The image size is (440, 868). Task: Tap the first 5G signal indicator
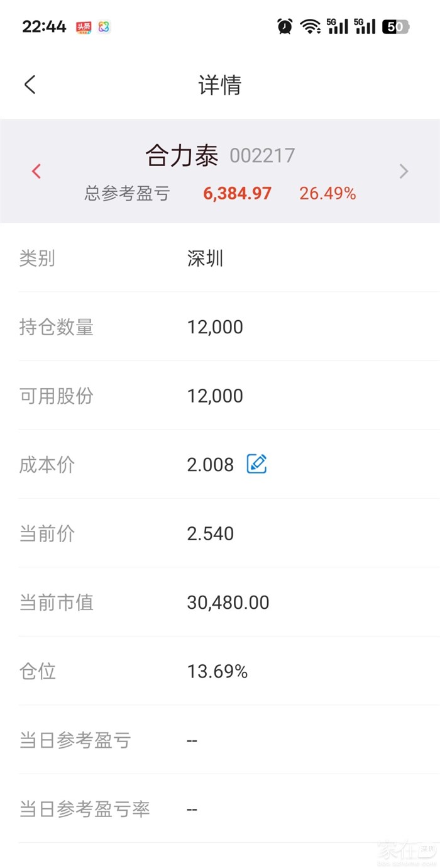[x=338, y=26]
